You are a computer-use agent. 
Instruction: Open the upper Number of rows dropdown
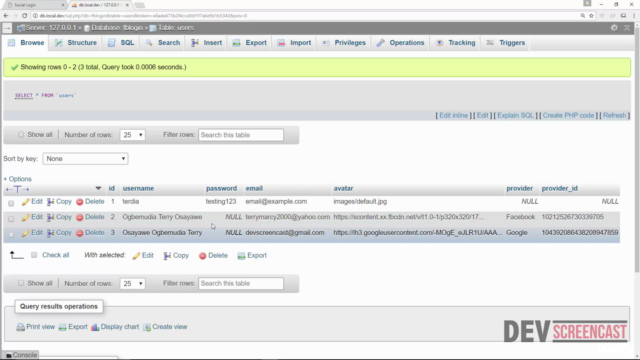pos(133,135)
